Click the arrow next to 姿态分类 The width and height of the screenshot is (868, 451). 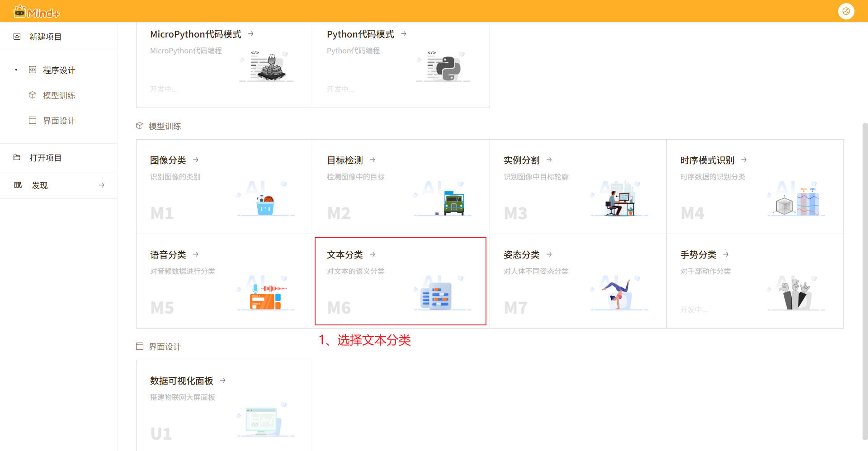[x=549, y=254]
